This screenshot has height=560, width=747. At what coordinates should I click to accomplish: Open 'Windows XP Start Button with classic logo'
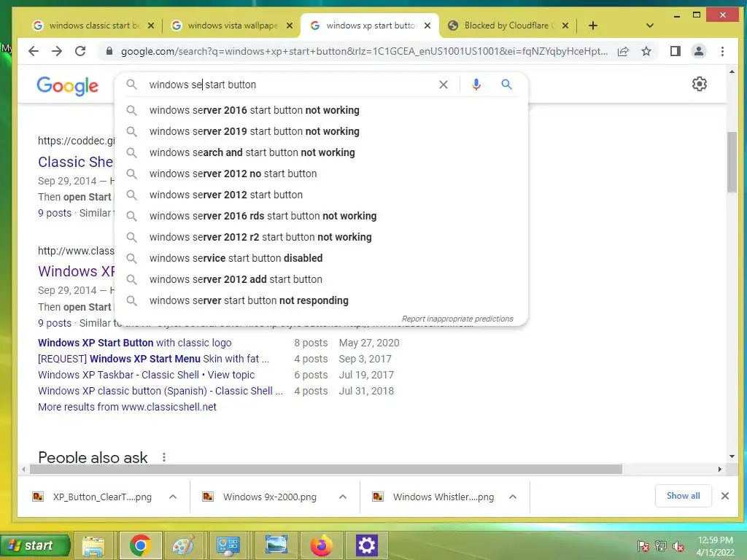[x=135, y=343]
